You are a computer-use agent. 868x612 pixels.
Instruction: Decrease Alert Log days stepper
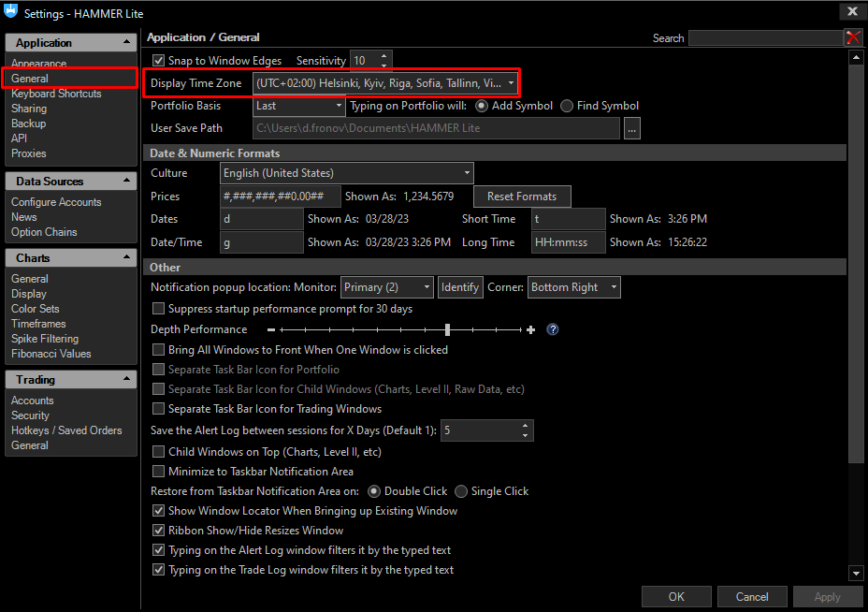(525, 436)
